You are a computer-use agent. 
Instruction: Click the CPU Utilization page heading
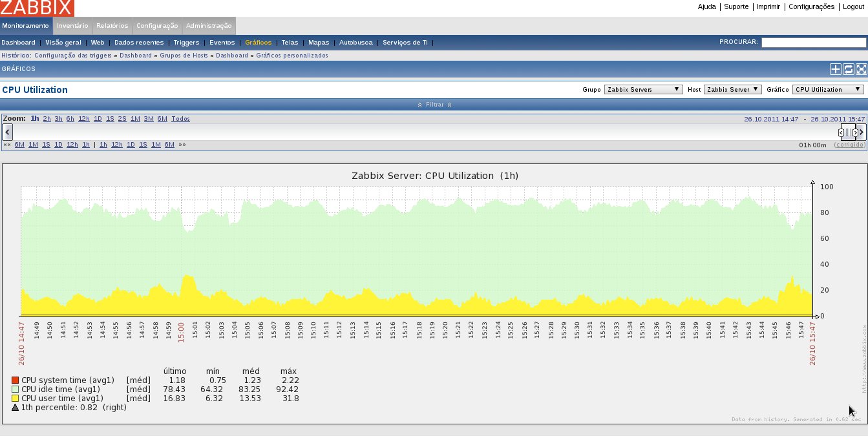[35, 90]
